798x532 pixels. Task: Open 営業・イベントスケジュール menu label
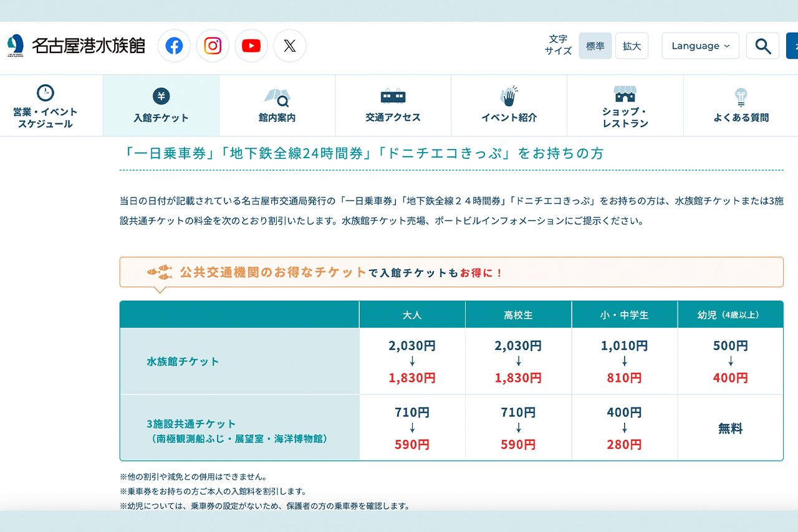tap(45, 118)
